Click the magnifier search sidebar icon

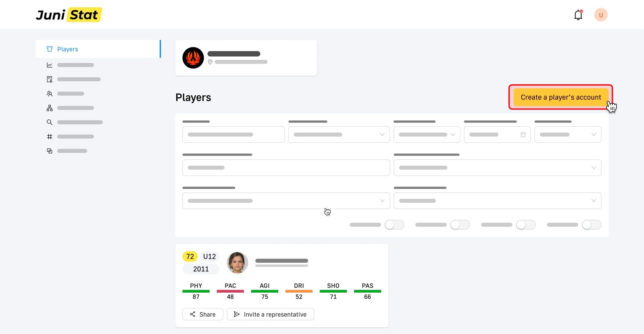(50, 122)
